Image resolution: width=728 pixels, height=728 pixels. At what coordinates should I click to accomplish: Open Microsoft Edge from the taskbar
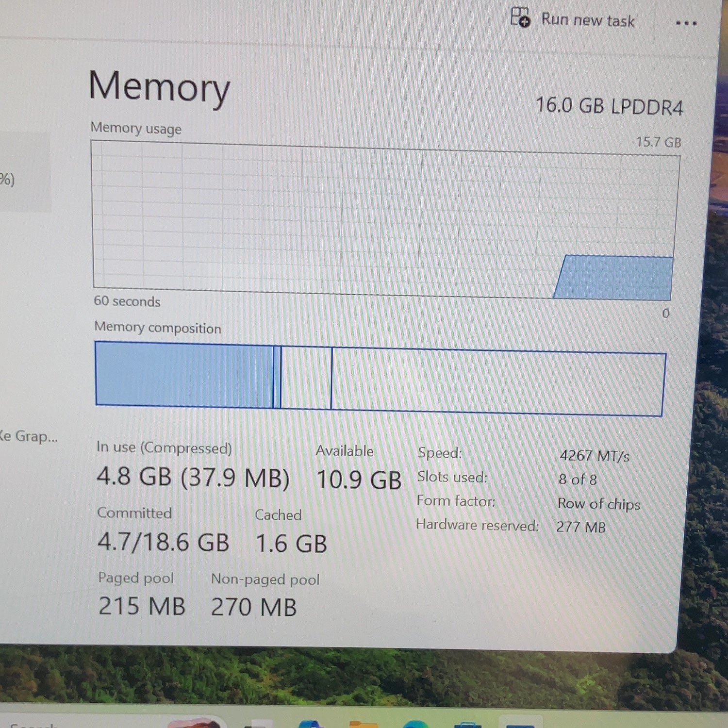point(416,724)
